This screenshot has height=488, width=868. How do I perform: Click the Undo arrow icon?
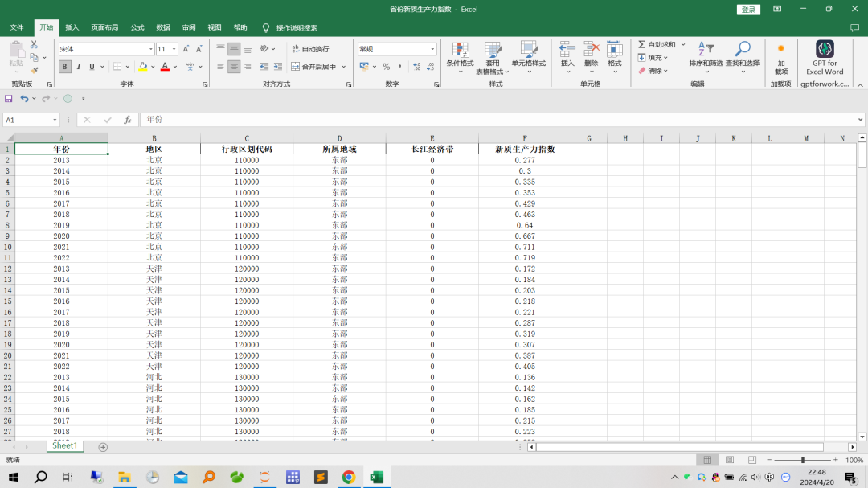click(24, 99)
